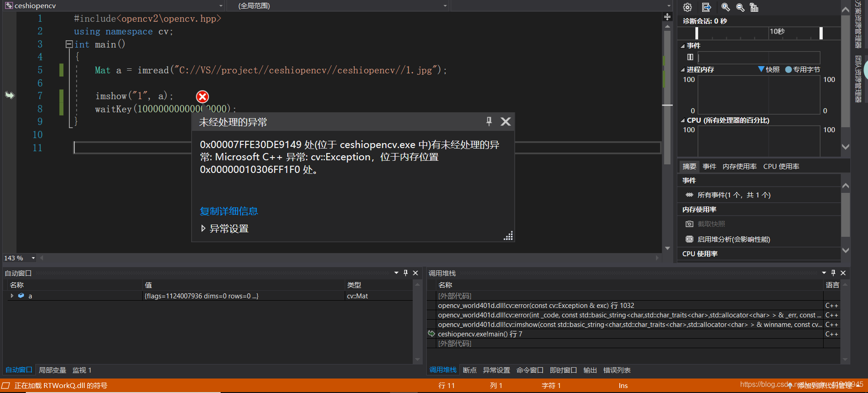Switch to the CPU Usage (CPU 使用率) tab
Screen dimensions: 868x393
point(781,167)
